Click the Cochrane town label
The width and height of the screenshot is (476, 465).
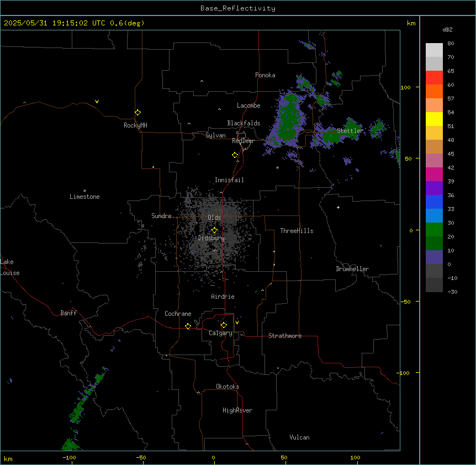pyautogui.click(x=178, y=314)
